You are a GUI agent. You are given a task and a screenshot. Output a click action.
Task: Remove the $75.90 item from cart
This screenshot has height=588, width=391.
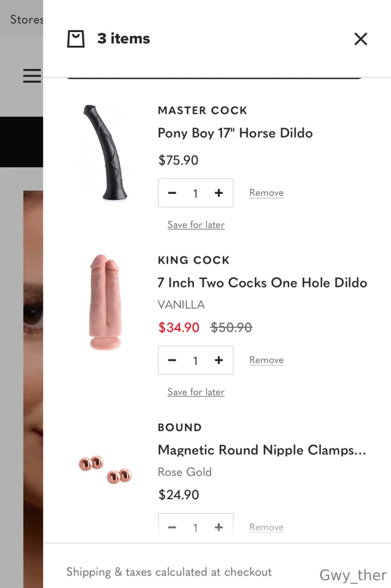(266, 193)
